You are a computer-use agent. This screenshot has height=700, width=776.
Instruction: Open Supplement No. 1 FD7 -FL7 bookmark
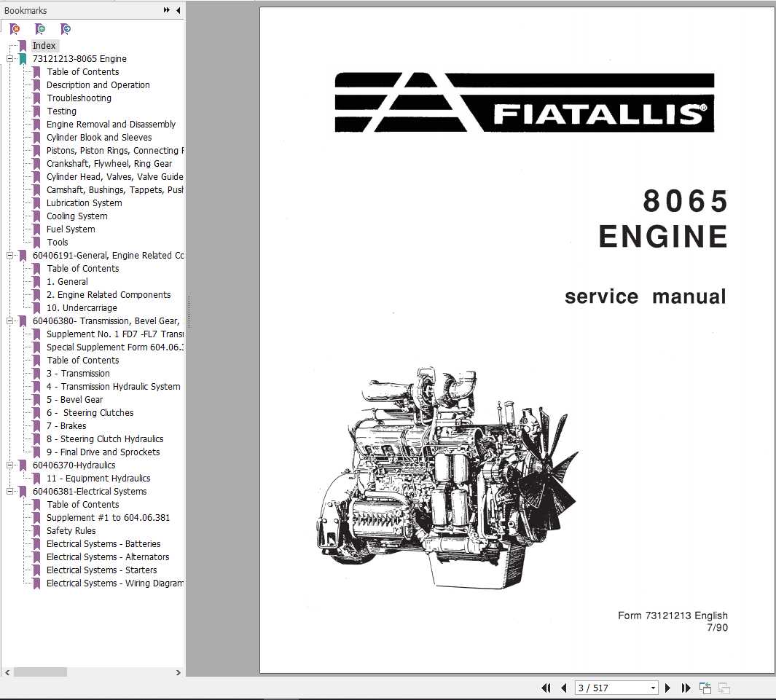pos(115,334)
